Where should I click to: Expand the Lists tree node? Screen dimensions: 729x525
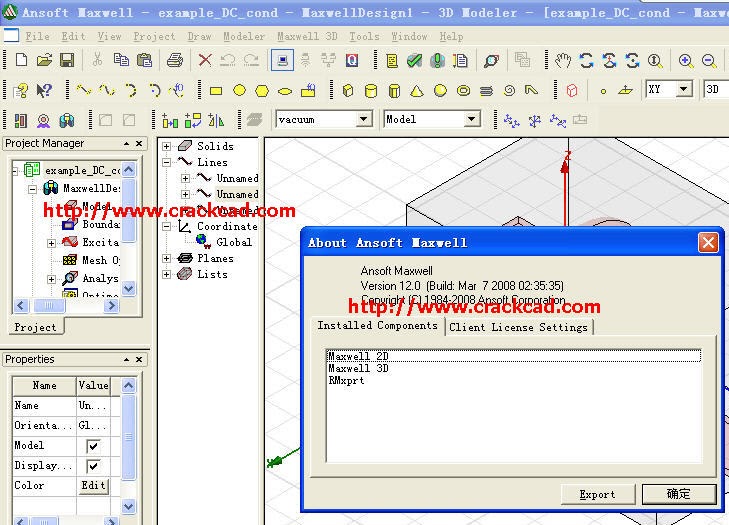click(166, 275)
